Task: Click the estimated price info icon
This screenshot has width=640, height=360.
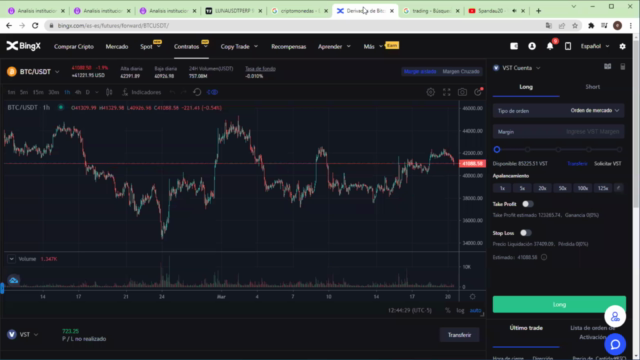Action: (x=544, y=257)
